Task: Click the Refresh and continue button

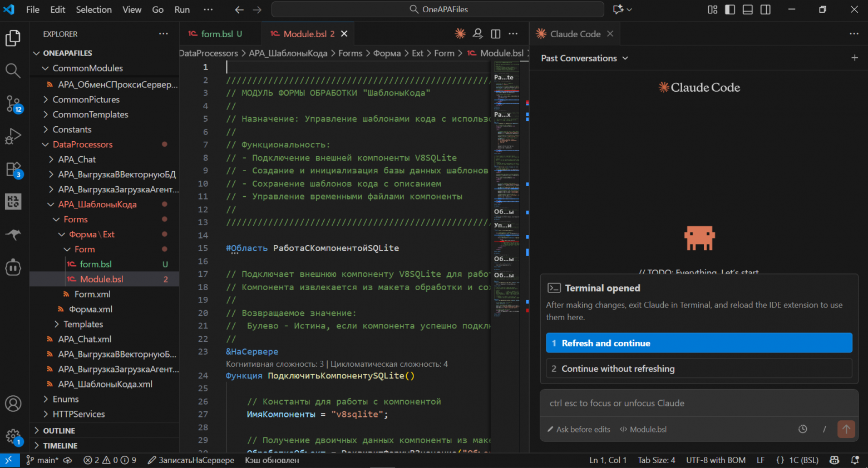Action: click(699, 343)
